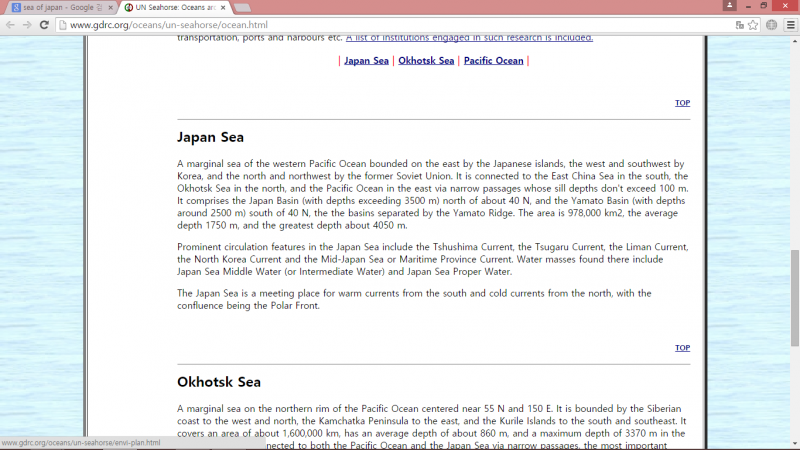Click the globe extension icon
The width and height of the screenshot is (800, 450).
pos(771,24)
